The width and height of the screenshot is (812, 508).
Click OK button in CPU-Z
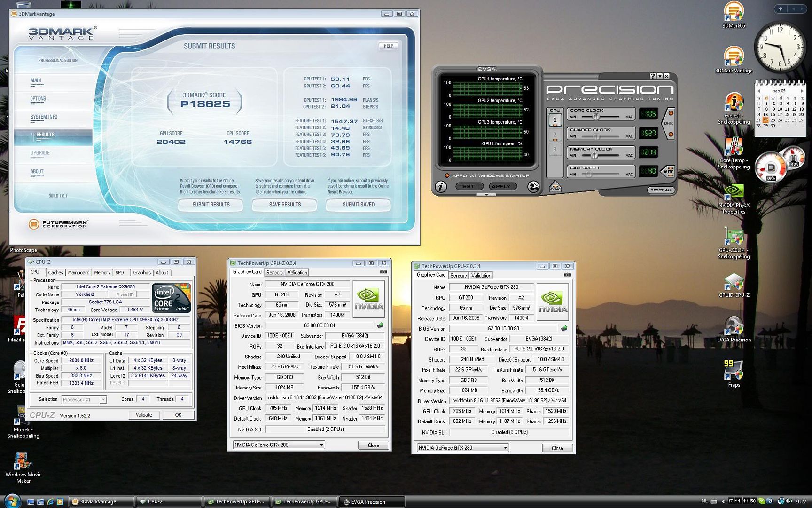coord(178,415)
